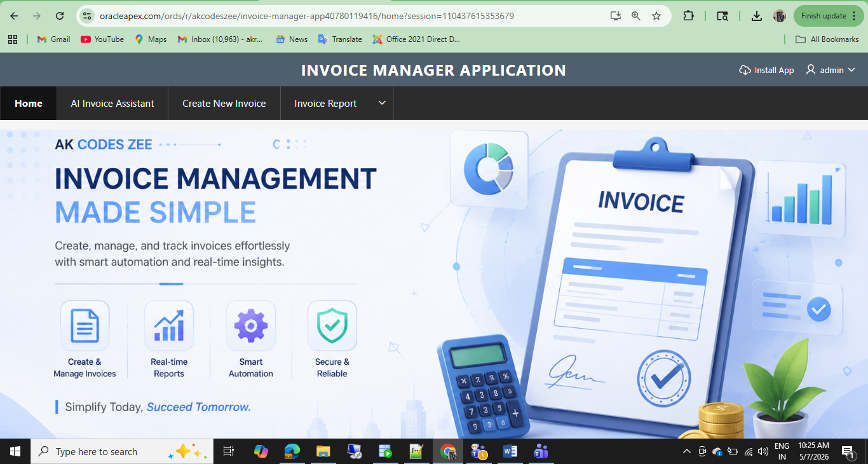Open File Explorer from the taskbar
868x464 pixels.
click(x=323, y=451)
